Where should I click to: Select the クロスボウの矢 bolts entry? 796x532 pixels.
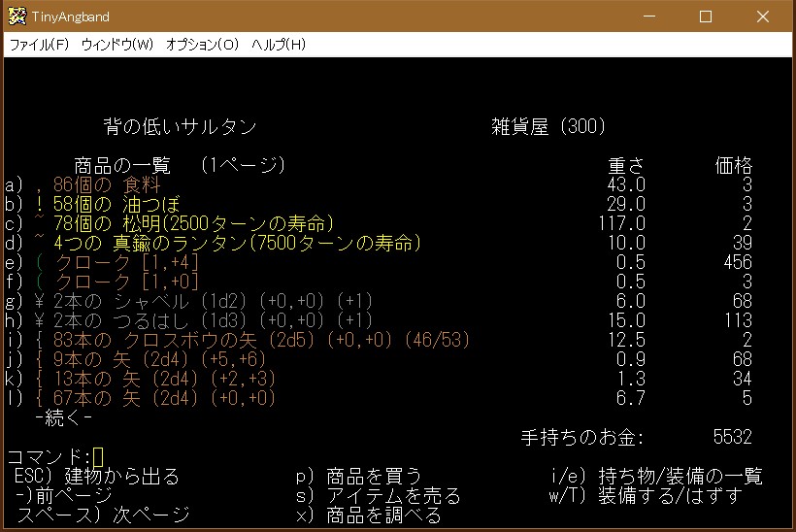pyautogui.click(x=262, y=340)
